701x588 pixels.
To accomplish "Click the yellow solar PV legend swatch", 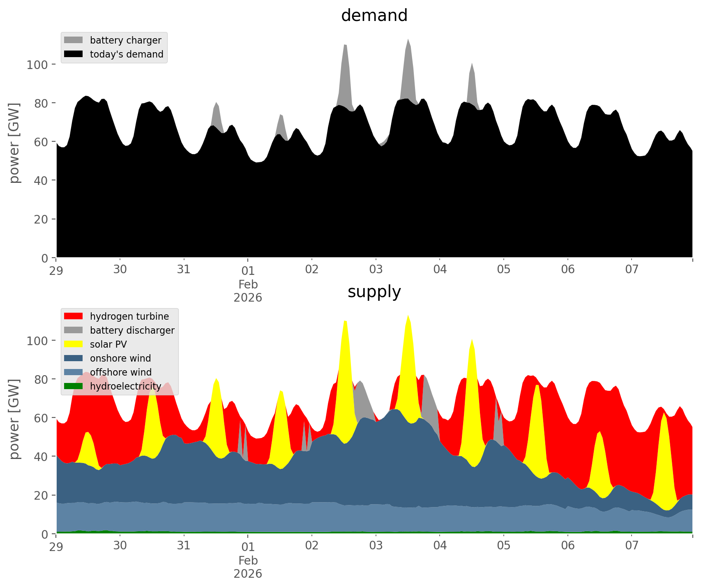I will [x=74, y=344].
